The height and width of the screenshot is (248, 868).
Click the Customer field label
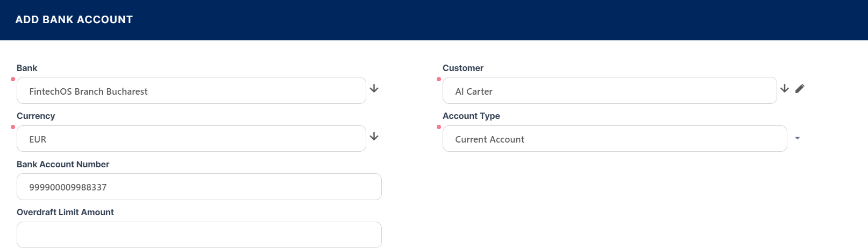463,68
